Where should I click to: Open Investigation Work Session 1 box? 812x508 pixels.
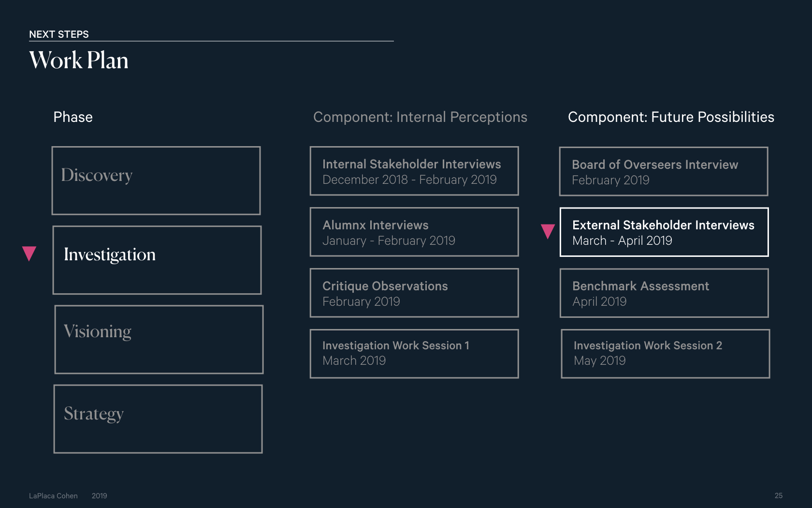[x=414, y=354]
